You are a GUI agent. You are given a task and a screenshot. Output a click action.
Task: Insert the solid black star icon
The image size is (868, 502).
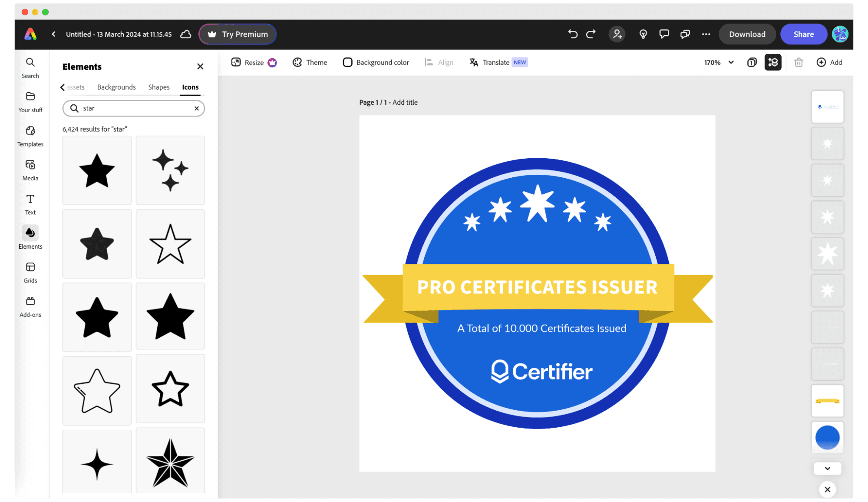(x=97, y=170)
